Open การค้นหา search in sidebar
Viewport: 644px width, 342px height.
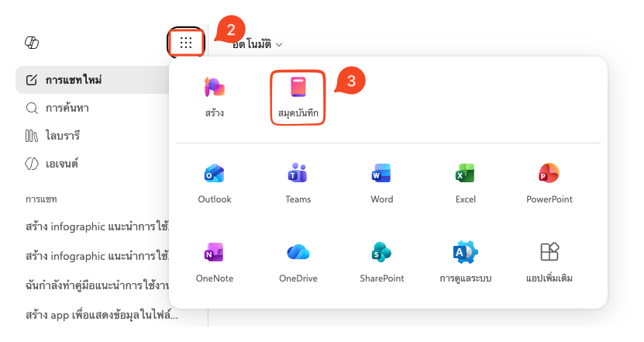[57, 108]
